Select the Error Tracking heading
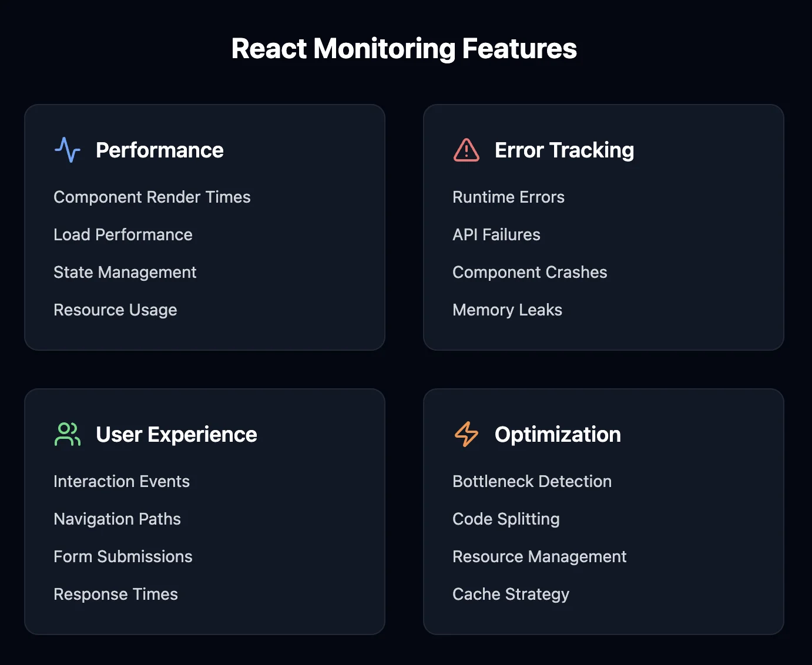Screen dimensions: 812x665 pos(564,150)
